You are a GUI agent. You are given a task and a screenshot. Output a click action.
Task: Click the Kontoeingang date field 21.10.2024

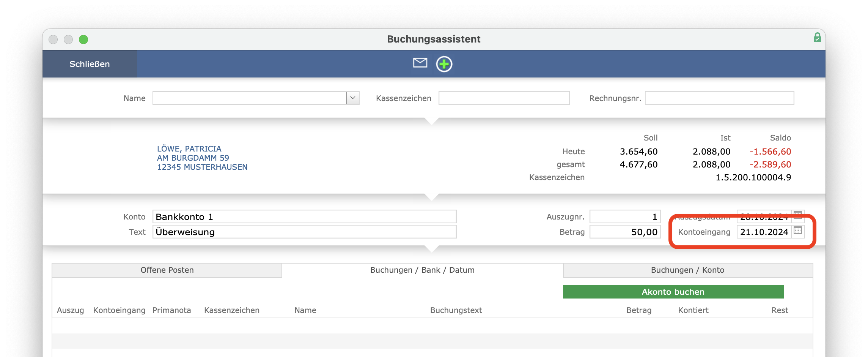(x=764, y=232)
